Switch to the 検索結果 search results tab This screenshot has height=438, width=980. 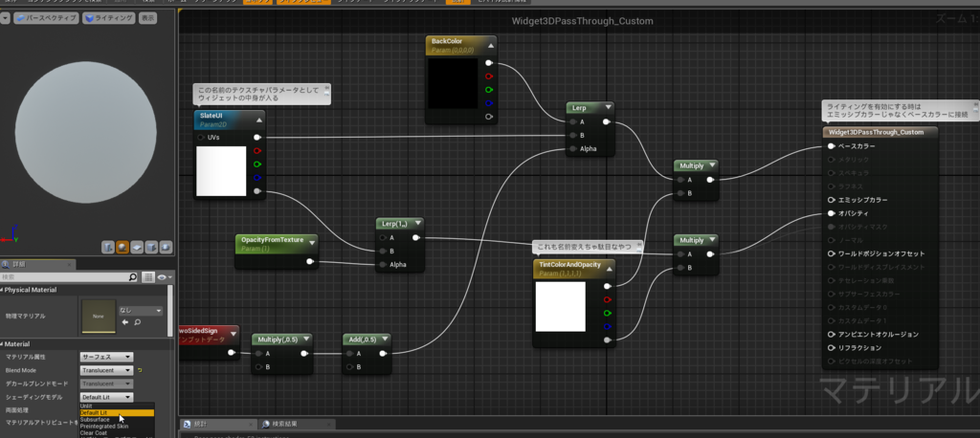(295, 425)
